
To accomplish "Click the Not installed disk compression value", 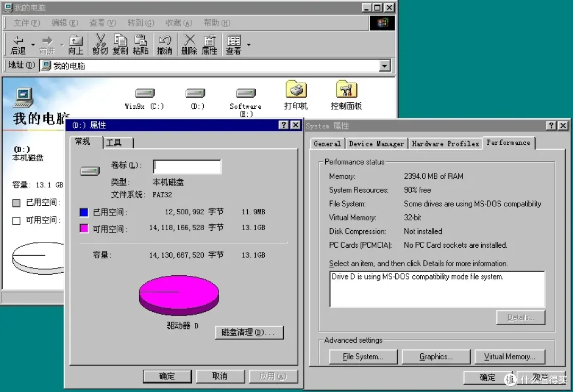I will coord(423,231).
